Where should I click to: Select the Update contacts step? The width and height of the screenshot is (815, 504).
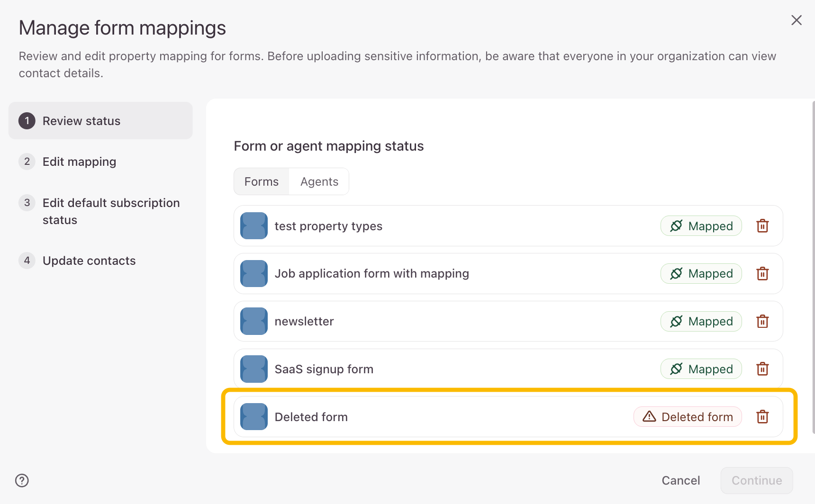(x=89, y=261)
